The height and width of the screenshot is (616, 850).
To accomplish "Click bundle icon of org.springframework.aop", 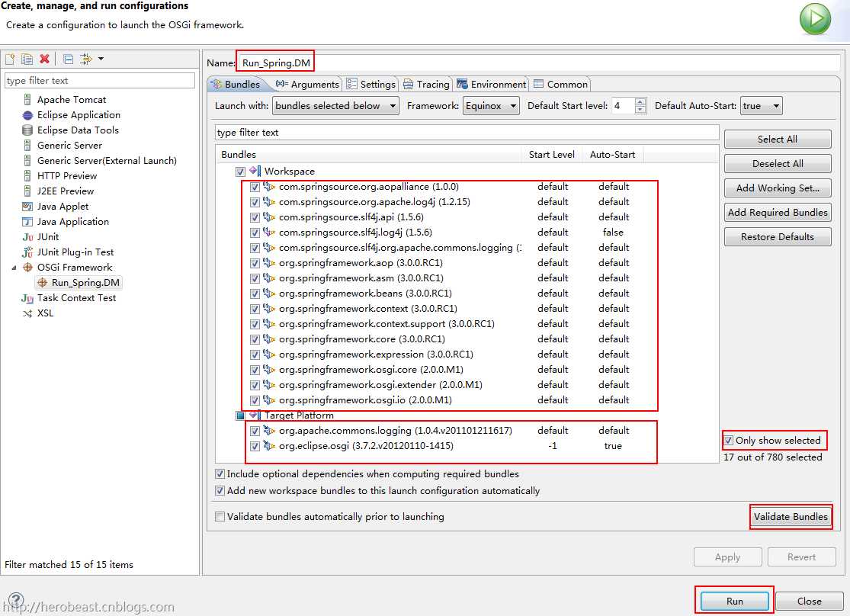I will [x=269, y=262].
